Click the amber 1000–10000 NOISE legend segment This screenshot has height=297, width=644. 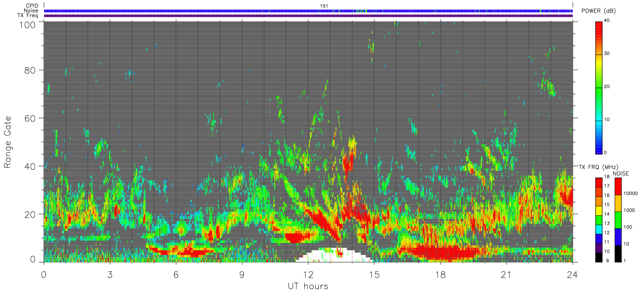click(x=617, y=203)
